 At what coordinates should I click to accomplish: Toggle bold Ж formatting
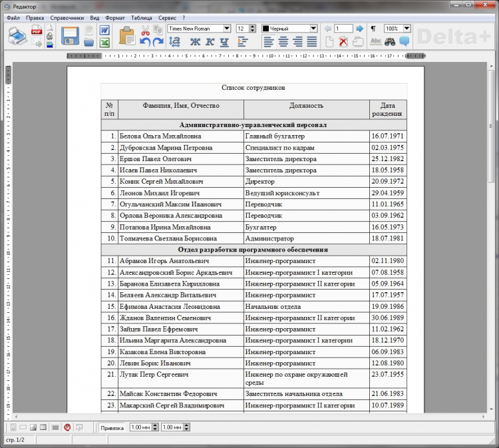pos(195,42)
